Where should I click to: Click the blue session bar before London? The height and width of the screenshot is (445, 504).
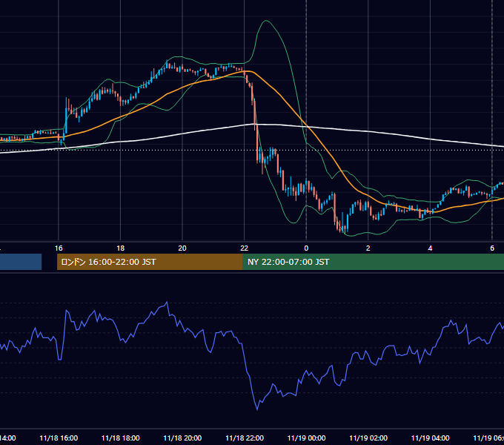[x=21, y=262]
